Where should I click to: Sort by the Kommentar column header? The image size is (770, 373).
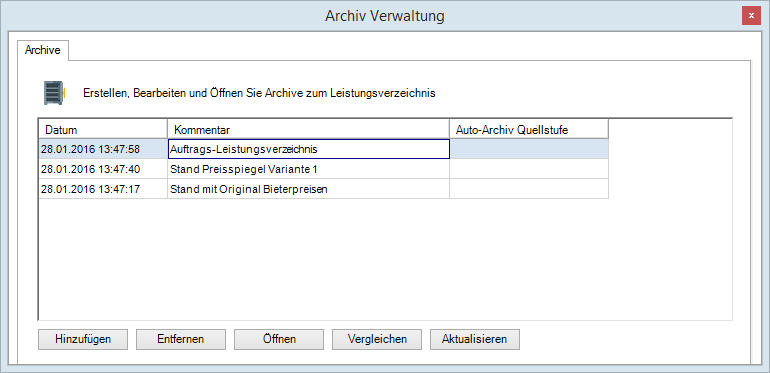[308, 130]
